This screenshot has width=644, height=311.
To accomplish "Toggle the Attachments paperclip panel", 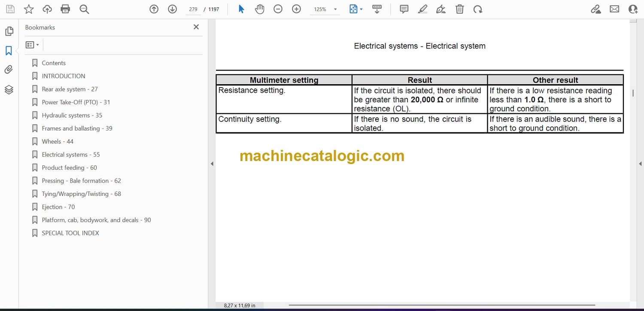I will point(9,70).
